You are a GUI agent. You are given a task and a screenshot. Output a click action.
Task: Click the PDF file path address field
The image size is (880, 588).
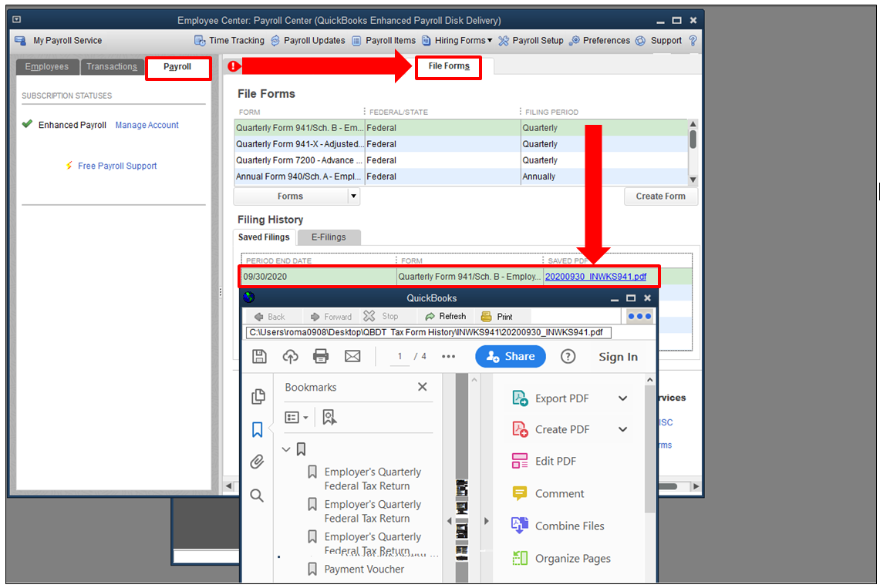pos(428,332)
